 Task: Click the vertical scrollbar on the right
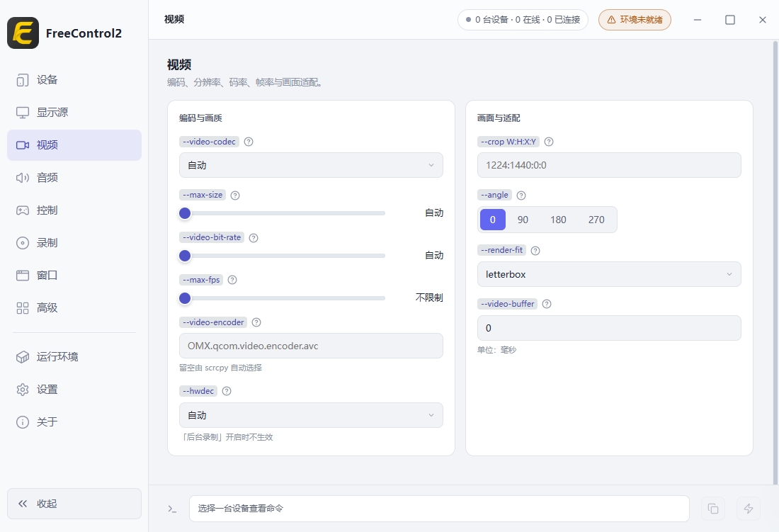click(x=775, y=262)
